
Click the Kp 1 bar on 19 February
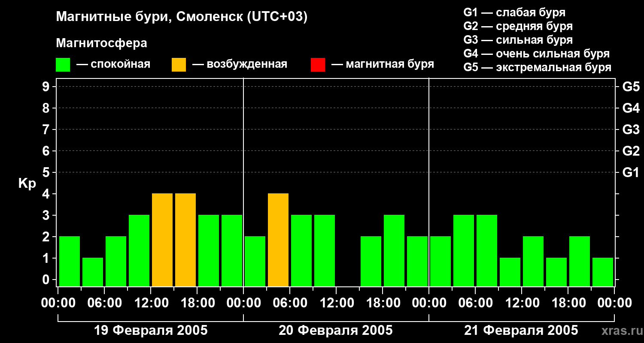tap(93, 272)
